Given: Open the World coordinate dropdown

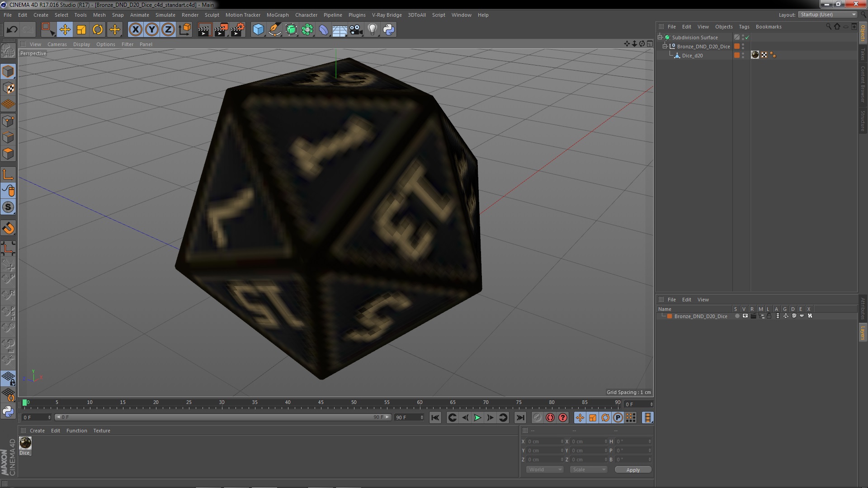Looking at the screenshot, I should (545, 470).
